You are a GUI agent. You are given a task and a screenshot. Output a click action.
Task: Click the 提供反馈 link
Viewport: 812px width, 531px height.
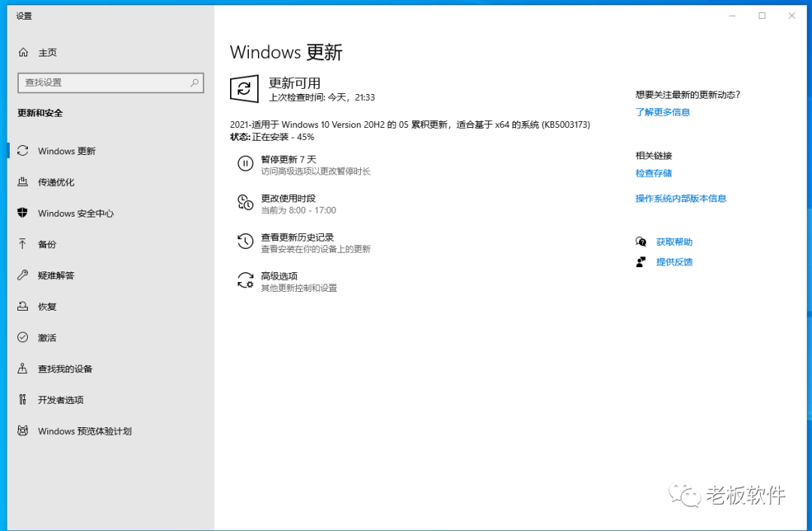point(674,262)
